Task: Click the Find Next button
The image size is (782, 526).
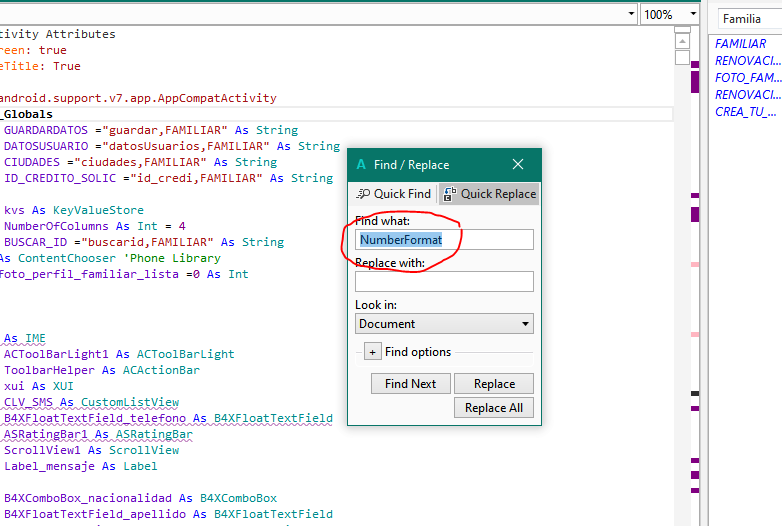Action: coord(410,383)
